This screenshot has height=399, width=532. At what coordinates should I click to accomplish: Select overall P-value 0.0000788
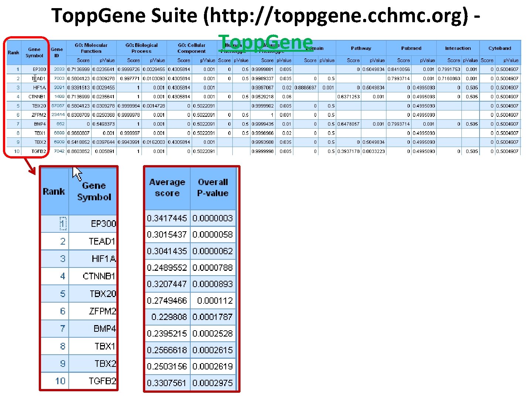[213, 267]
